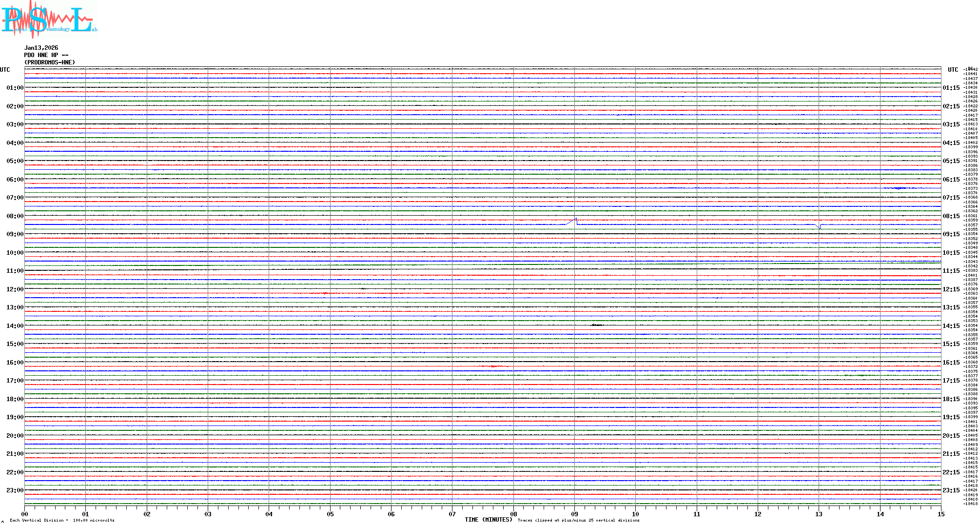Click the UTC label at top left
Screen dimensions: 980x527
(5, 70)
